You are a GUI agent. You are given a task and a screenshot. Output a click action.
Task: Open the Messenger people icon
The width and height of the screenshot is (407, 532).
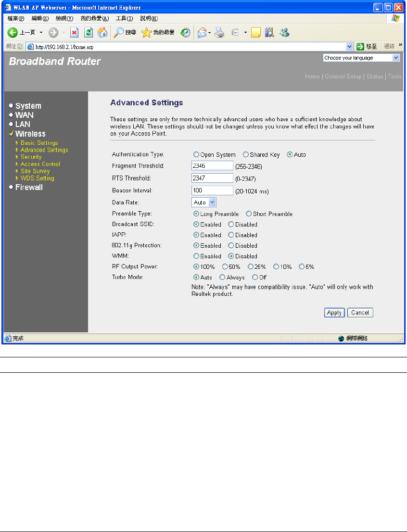point(284,33)
